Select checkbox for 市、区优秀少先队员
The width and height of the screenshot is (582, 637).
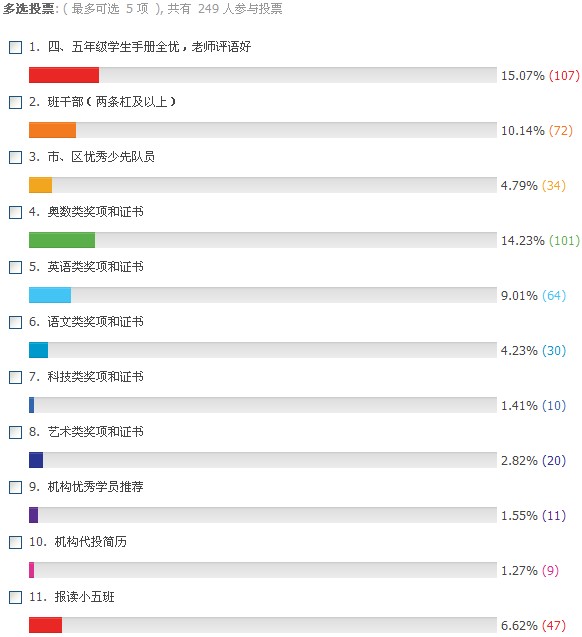[15, 157]
